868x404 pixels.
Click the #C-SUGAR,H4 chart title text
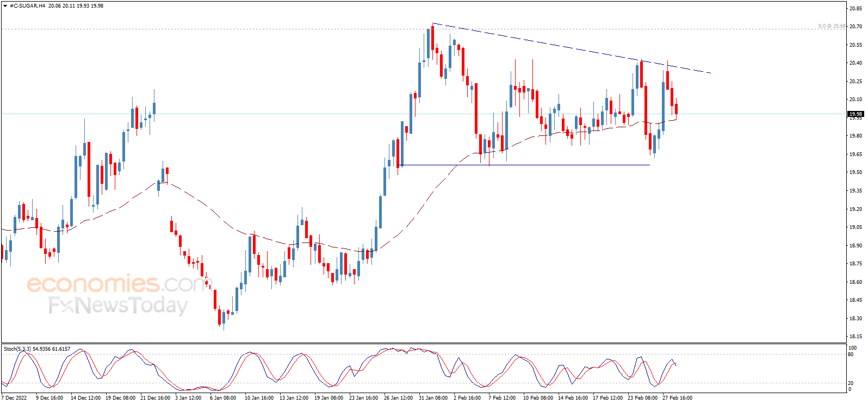click(28, 6)
